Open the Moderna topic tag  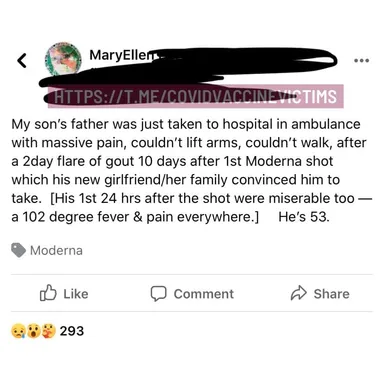[x=56, y=250]
